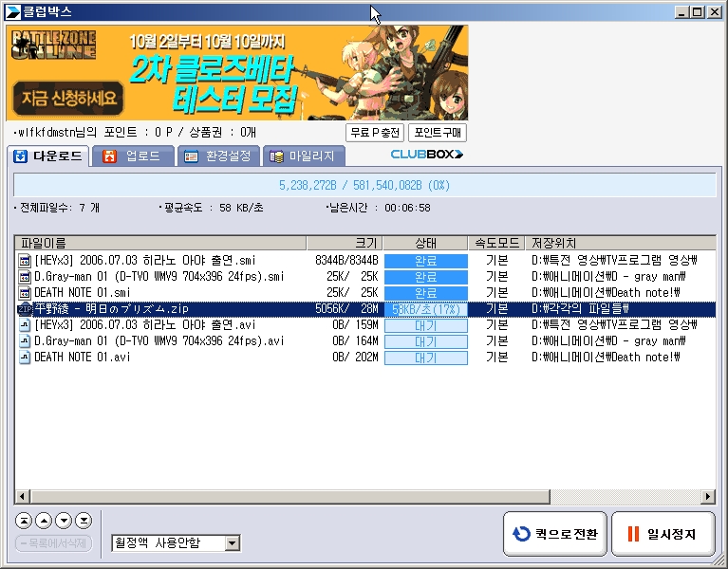Switch to the 업로드 tab

click(134, 156)
